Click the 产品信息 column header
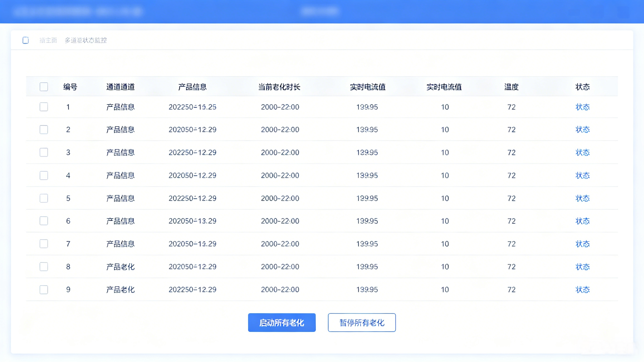 pos(192,87)
